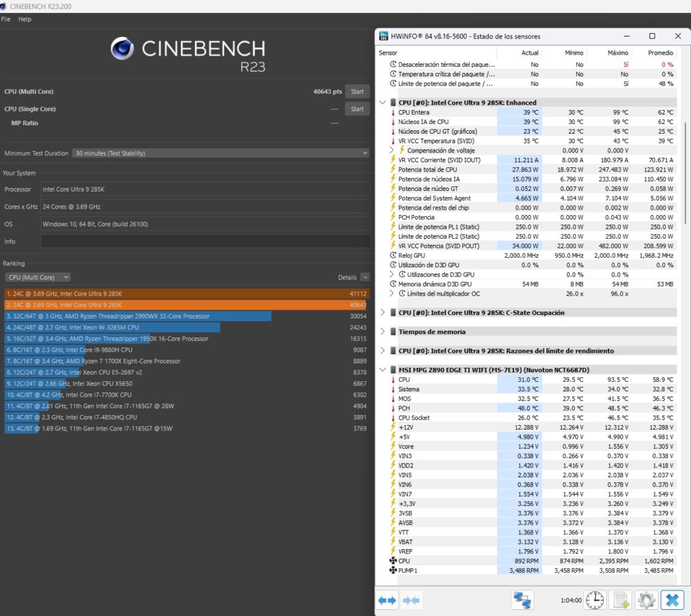Select ranking entry 1 with 41112 score
Viewport: 691px width, 616px height.
tap(186, 293)
